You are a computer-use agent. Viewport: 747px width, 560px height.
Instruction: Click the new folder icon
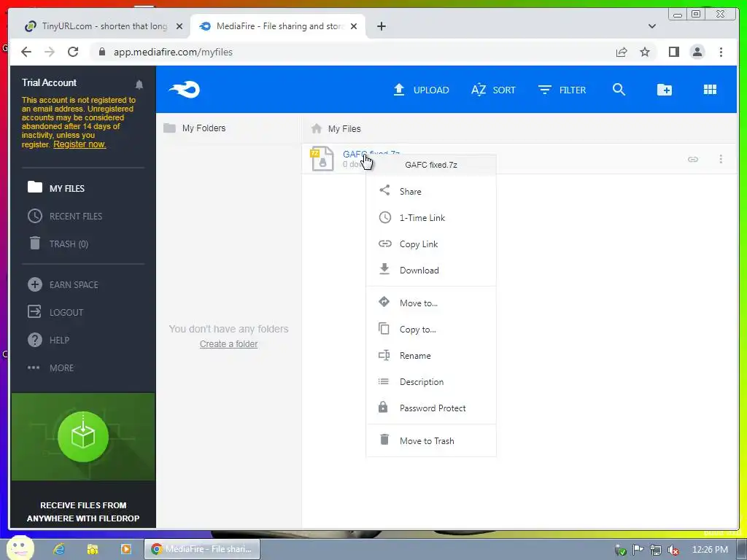click(x=664, y=90)
